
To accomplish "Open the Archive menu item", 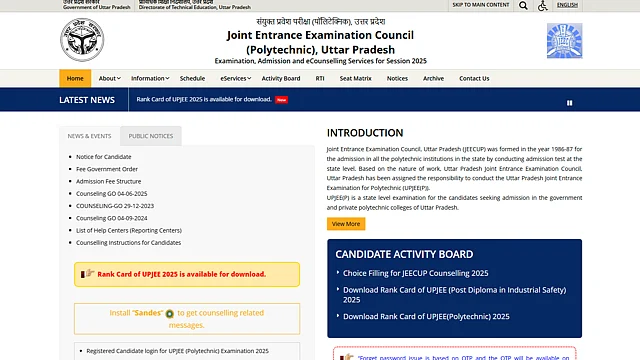I will pyautogui.click(x=433, y=78).
